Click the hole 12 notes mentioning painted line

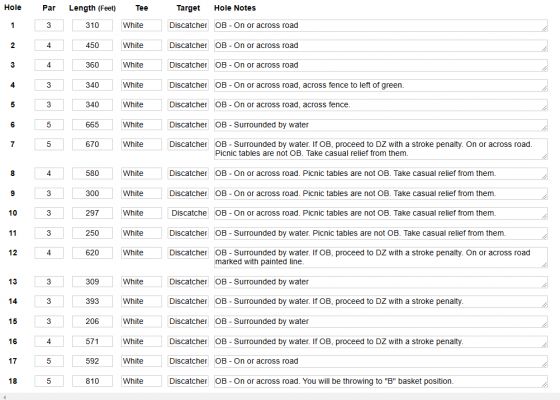381,257
